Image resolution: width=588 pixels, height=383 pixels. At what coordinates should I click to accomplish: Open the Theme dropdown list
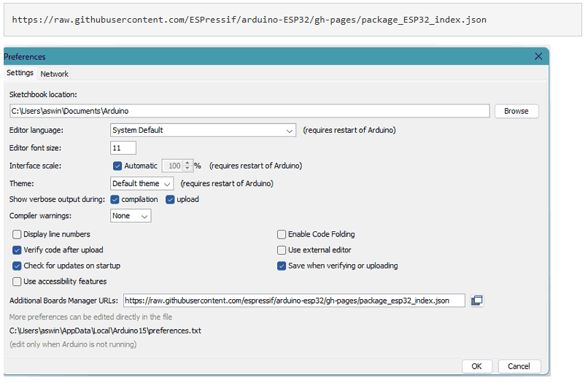coord(142,184)
